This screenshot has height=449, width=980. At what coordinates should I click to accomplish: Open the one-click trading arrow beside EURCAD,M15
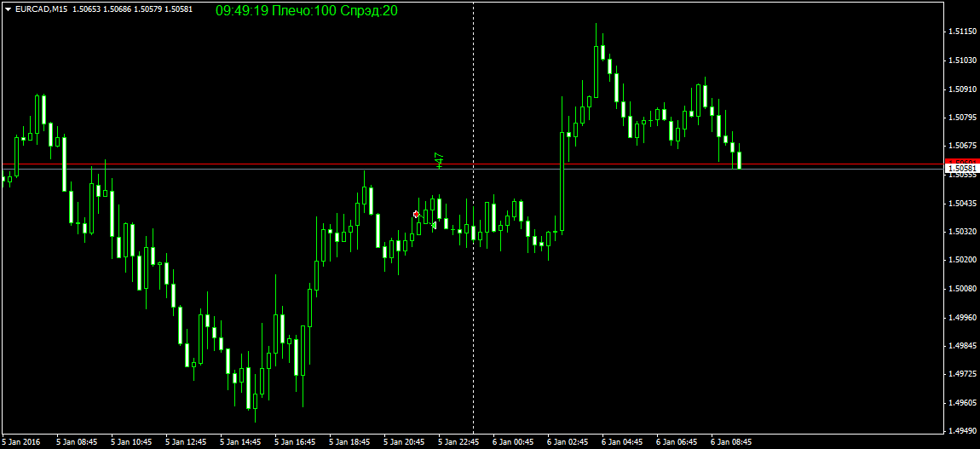[9, 9]
